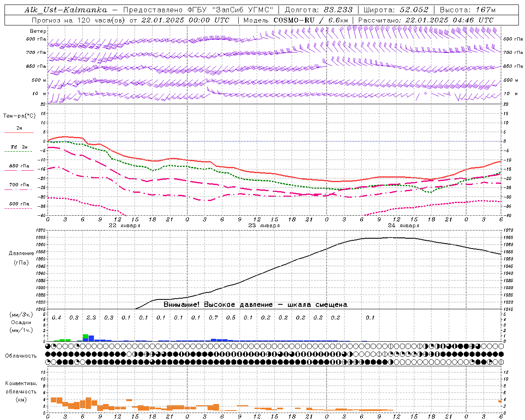This screenshot has height=420, width=525.
Task: Click the tallest blue precipitation bar
Action: coord(91,338)
